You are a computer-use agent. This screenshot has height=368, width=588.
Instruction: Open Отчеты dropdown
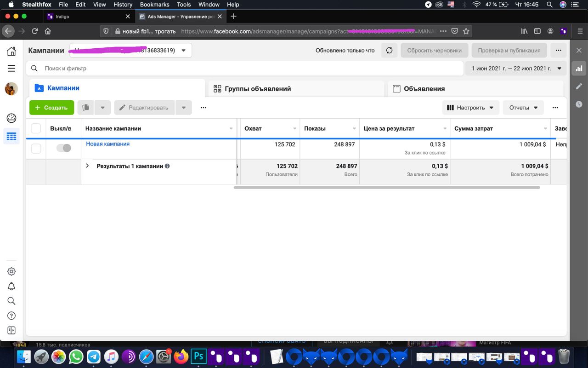coord(523,108)
